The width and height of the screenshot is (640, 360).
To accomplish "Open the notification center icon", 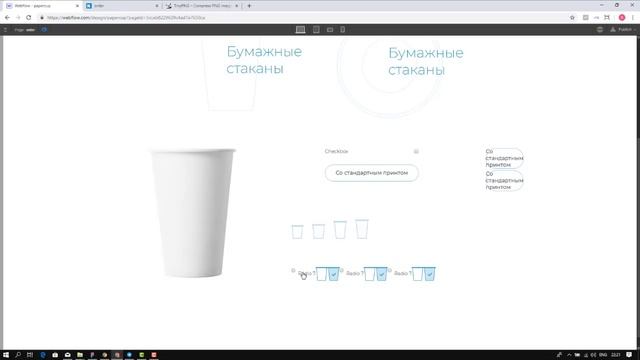I will 629,355.
